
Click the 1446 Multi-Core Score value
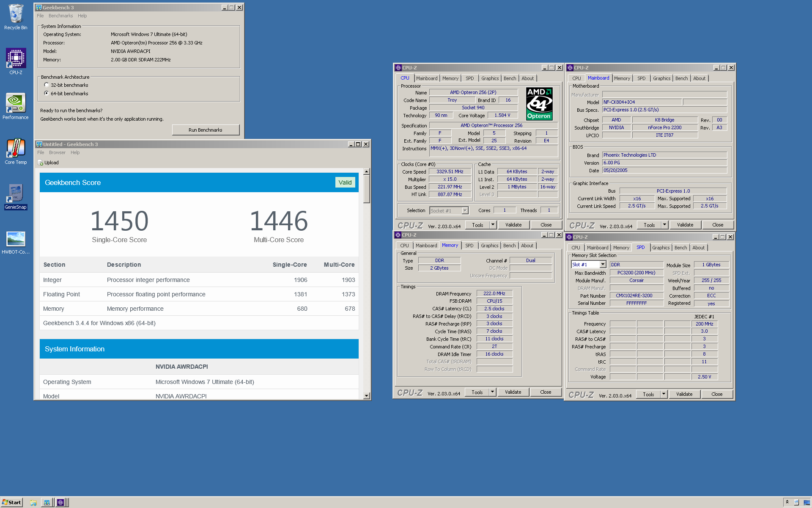pos(279,221)
